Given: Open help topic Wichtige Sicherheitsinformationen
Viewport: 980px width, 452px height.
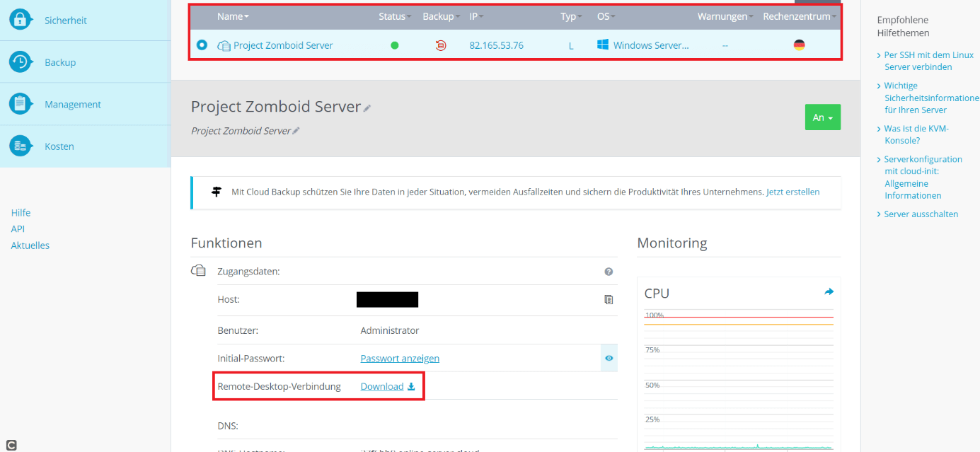Looking at the screenshot, I should point(931,98).
